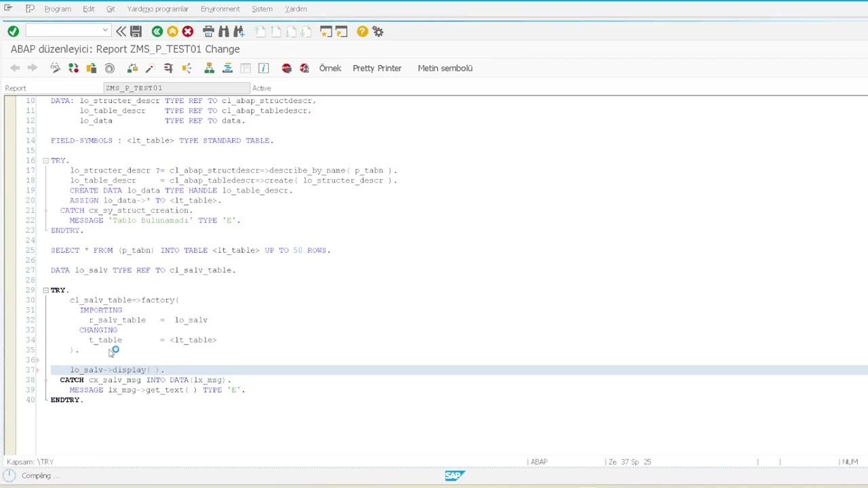Click the Örnek button
This screenshot has width=868, height=488.
pyautogui.click(x=330, y=68)
